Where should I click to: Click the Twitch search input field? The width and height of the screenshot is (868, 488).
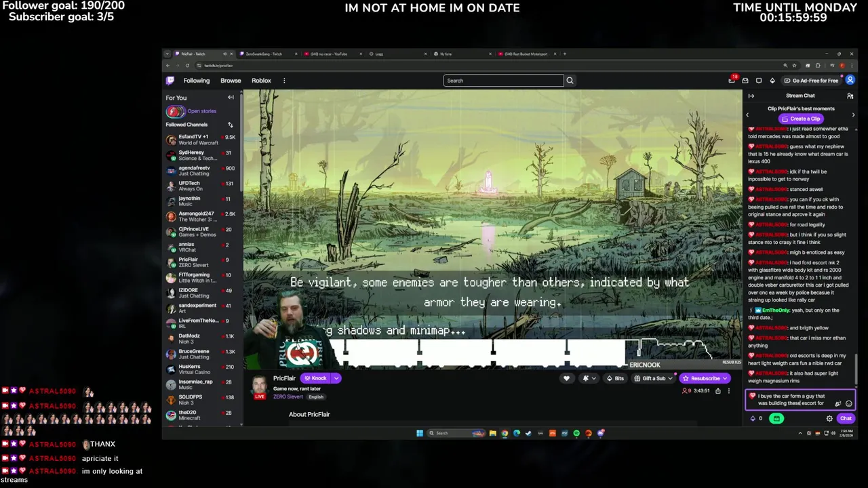[503, 81]
